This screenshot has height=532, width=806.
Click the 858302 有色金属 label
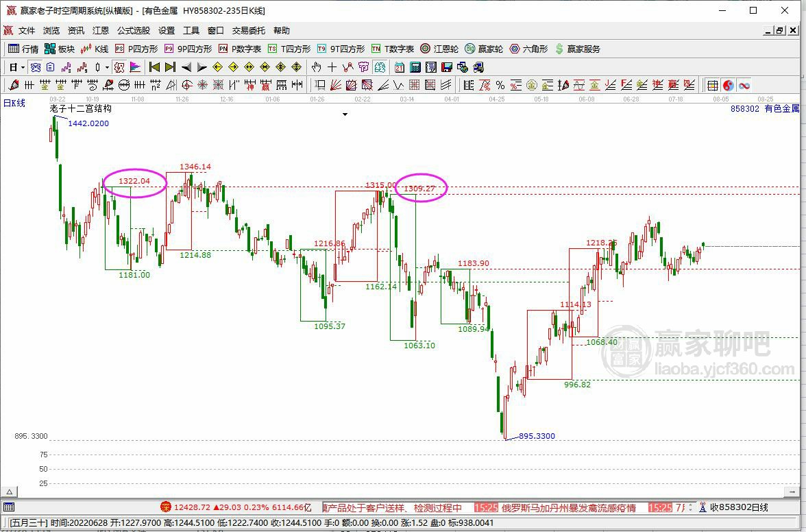(765, 108)
